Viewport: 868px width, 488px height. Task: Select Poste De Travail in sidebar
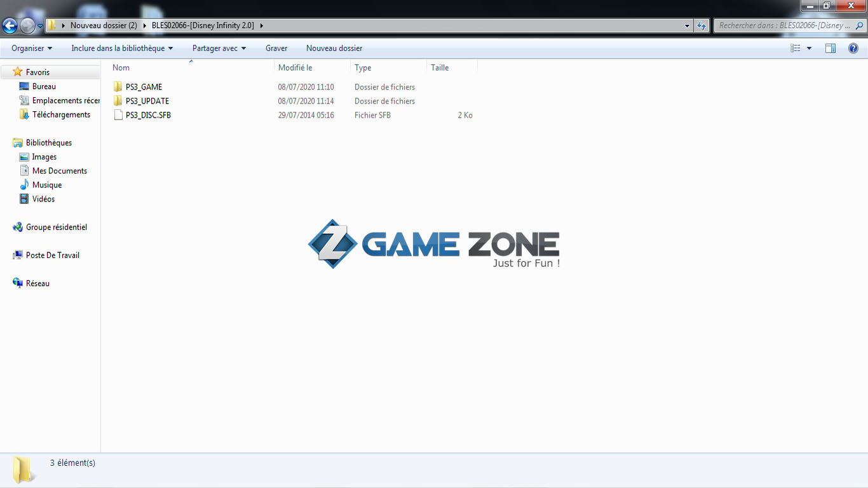coord(52,255)
